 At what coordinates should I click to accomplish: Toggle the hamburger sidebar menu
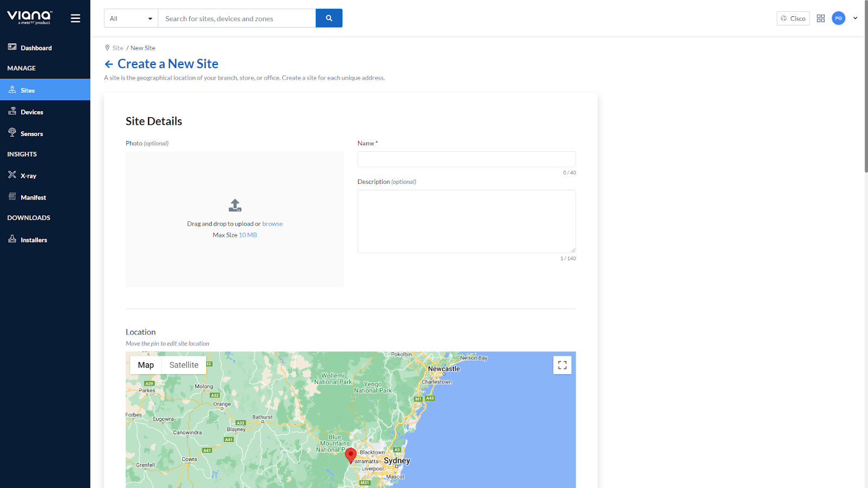coord(75,18)
